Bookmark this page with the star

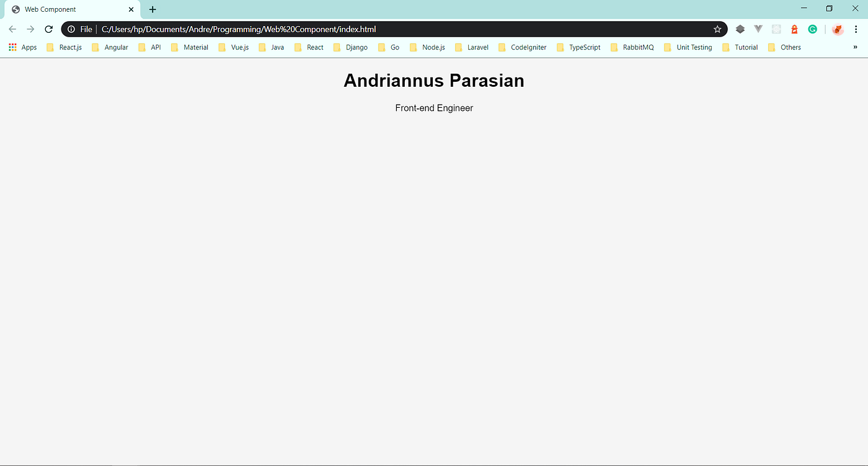[717, 29]
